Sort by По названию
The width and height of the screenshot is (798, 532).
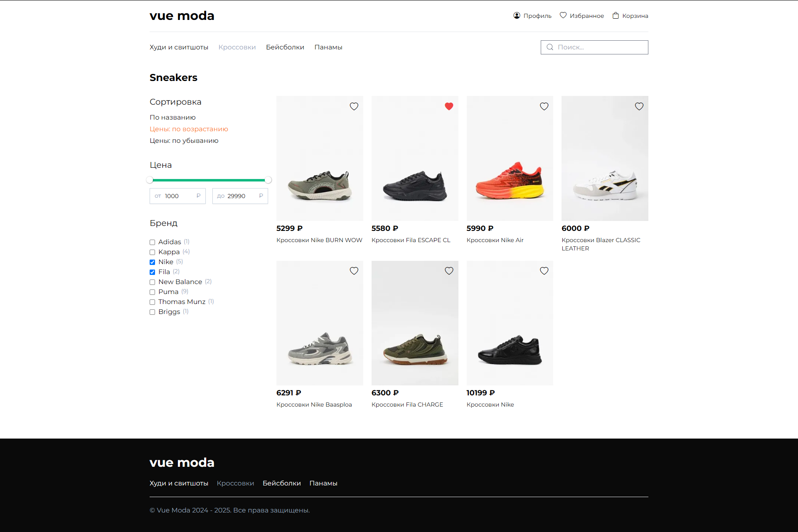(x=172, y=118)
